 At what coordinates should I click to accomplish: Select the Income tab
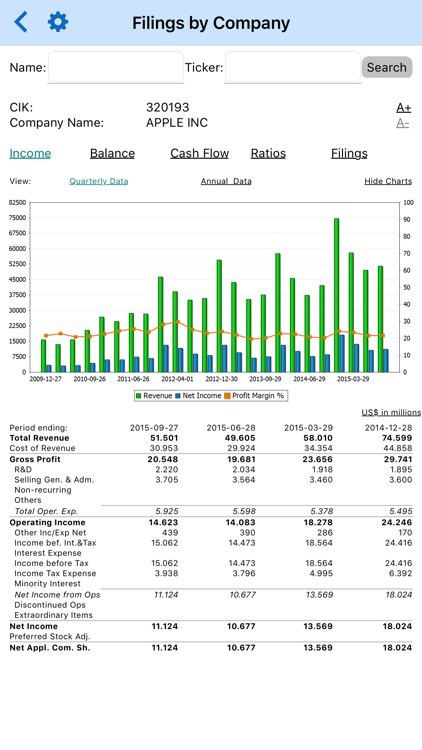point(30,154)
